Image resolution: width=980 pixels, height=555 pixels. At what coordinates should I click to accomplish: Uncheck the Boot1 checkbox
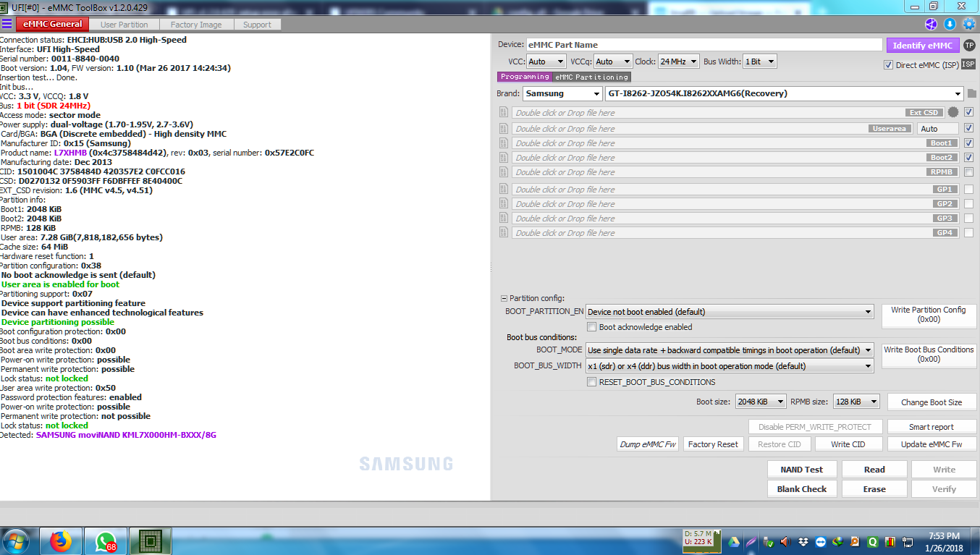(969, 143)
